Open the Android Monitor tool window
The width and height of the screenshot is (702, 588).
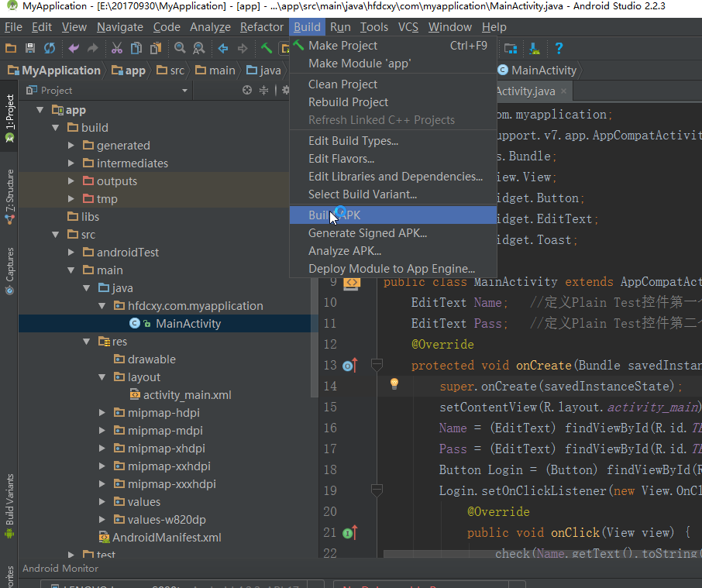[60, 569]
